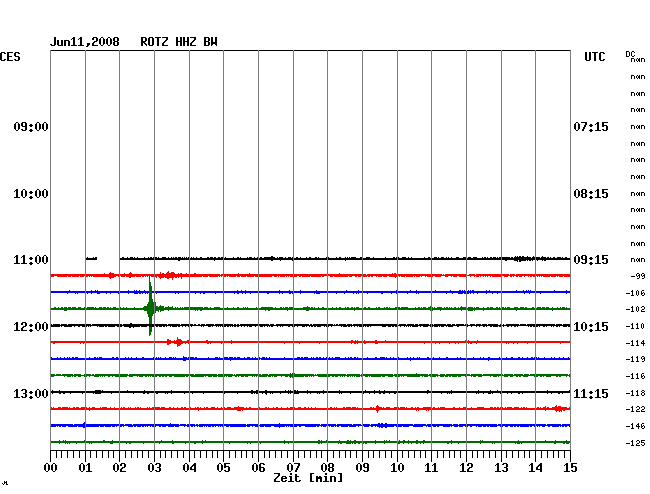Click the 14 minute axis label
Screen dimensions: 650x494
[536, 468]
